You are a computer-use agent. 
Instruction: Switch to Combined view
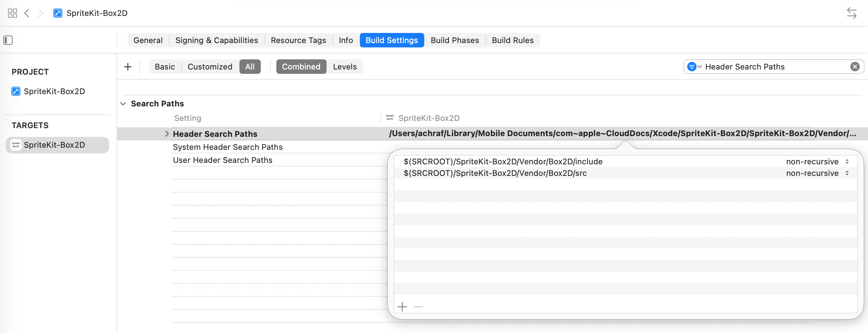point(301,67)
